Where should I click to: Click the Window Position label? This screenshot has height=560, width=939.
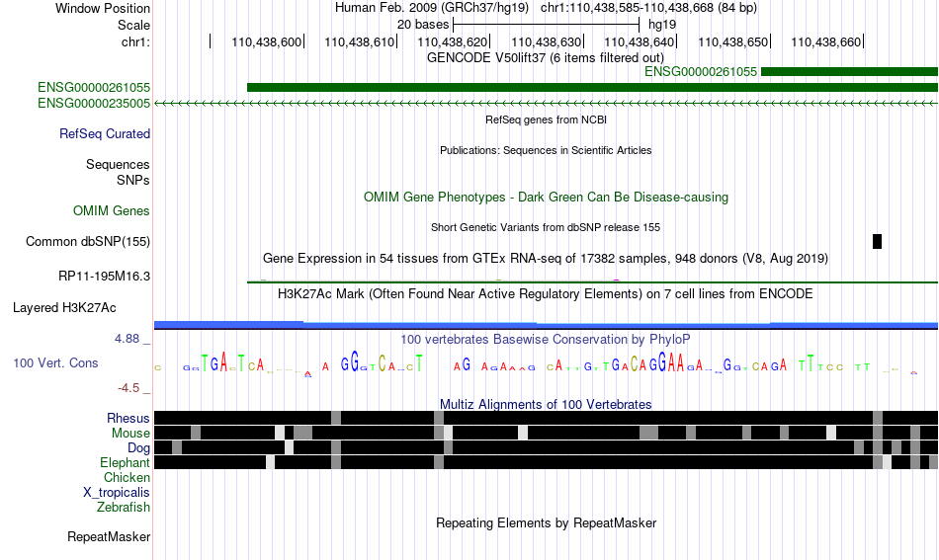pyautogui.click(x=103, y=8)
